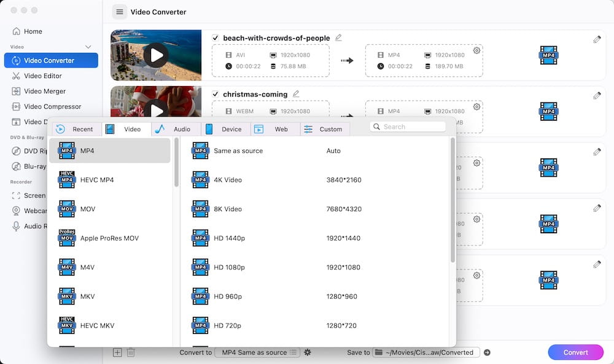This screenshot has width=614, height=364.
Task: Click the Convert button
Action: tap(576, 352)
